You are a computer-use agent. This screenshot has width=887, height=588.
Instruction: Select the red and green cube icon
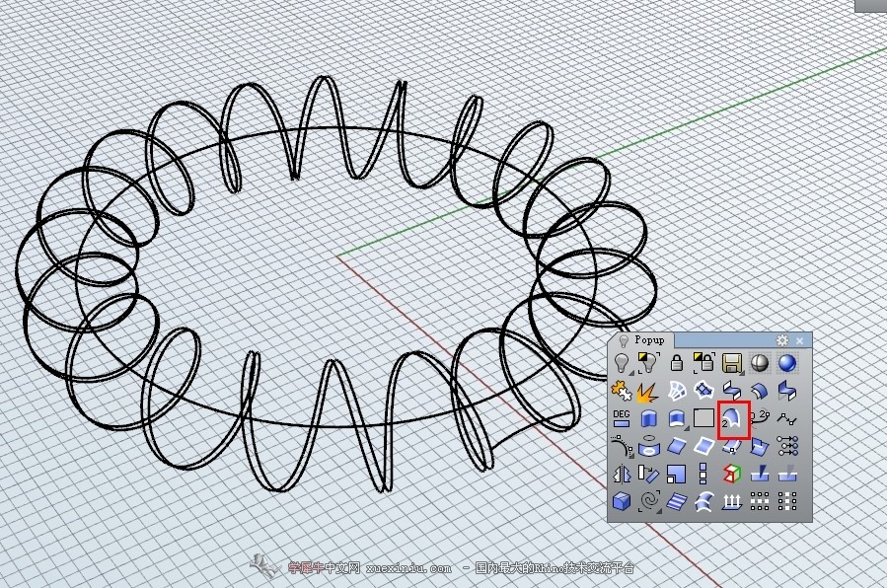point(732,474)
